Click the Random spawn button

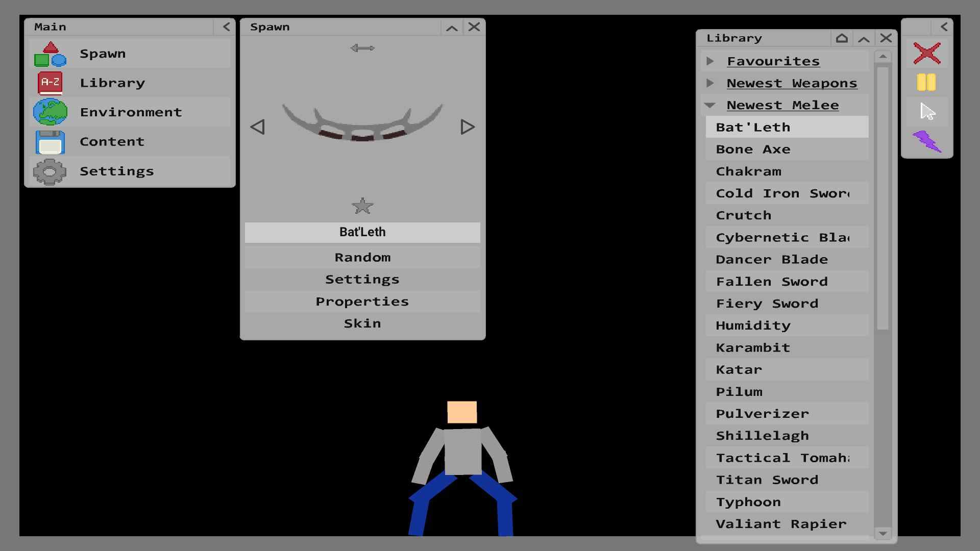(362, 256)
